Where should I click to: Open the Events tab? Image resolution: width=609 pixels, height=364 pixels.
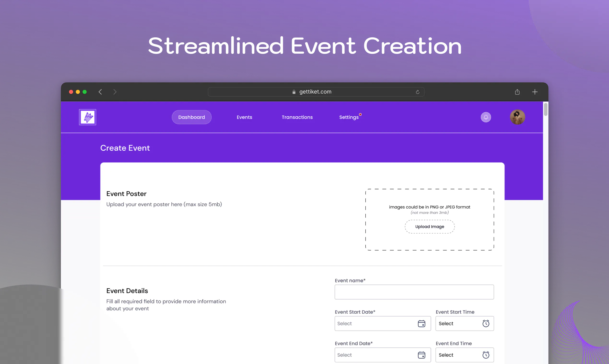(244, 117)
